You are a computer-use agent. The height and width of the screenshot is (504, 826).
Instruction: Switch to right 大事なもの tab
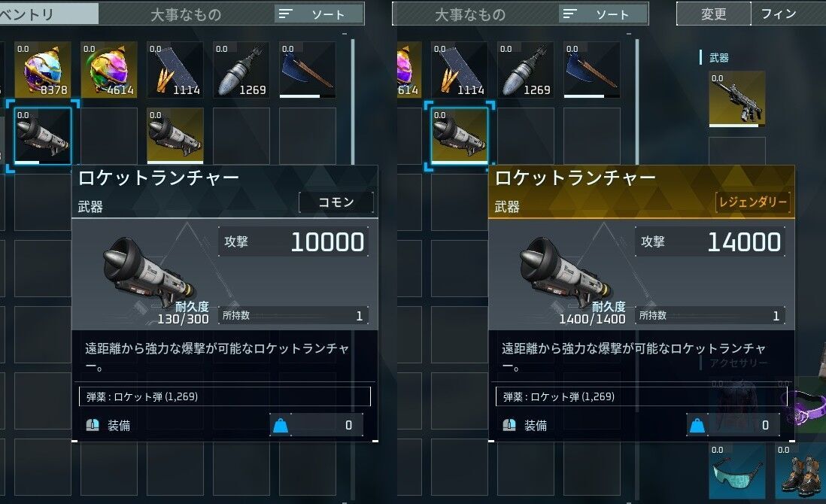tap(470, 14)
